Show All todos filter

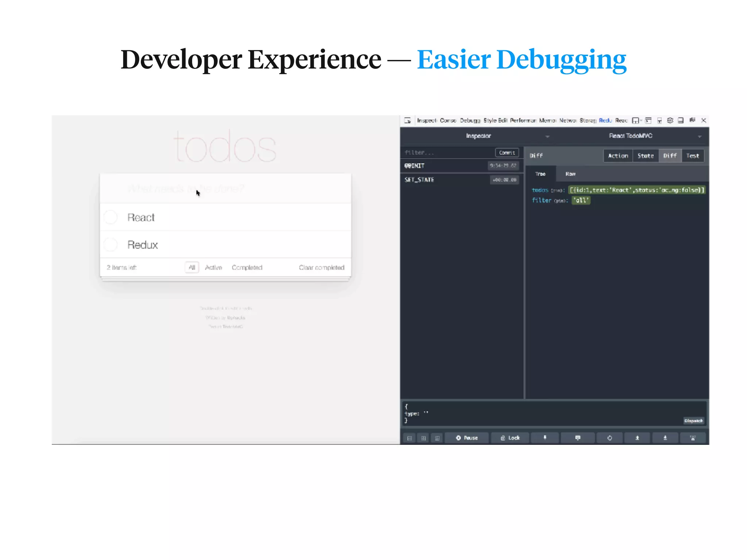coord(192,267)
